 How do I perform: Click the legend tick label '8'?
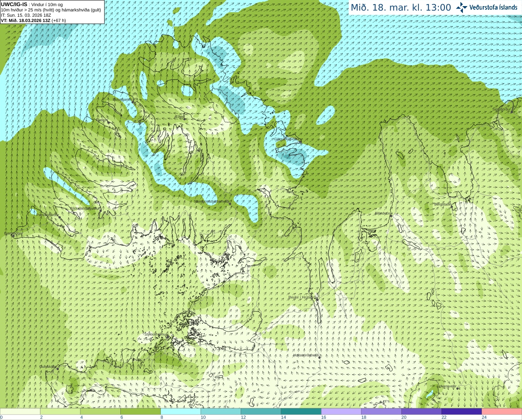[162, 417]
